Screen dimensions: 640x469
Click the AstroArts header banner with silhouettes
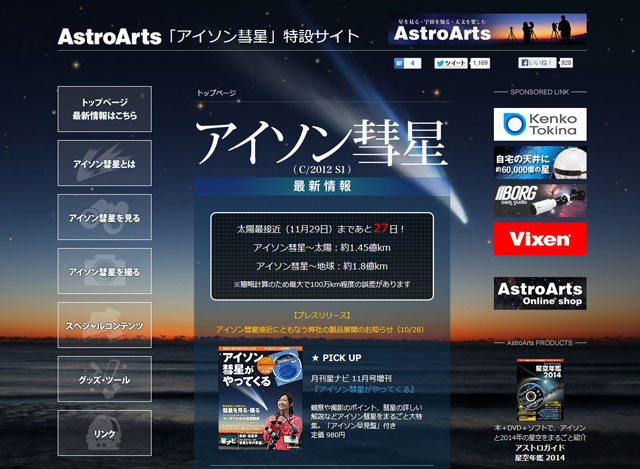point(487,29)
